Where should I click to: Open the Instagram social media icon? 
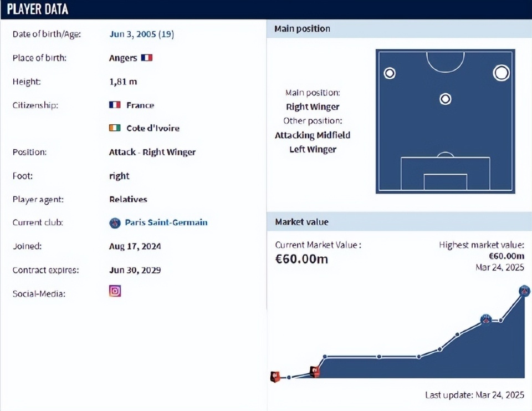click(x=115, y=291)
